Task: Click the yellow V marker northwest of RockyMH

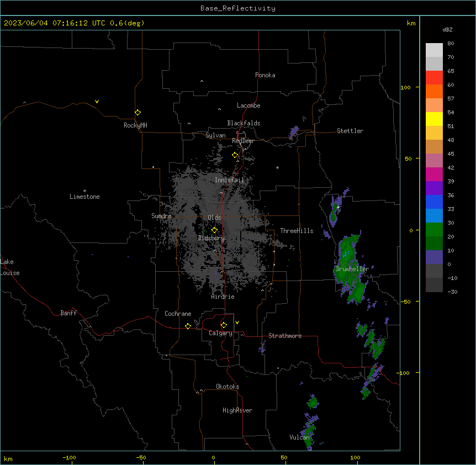Action: 97,102
